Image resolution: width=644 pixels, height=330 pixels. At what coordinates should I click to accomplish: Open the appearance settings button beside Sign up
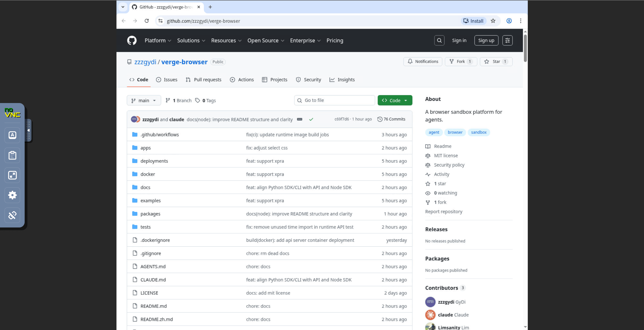click(x=507, y=40)
